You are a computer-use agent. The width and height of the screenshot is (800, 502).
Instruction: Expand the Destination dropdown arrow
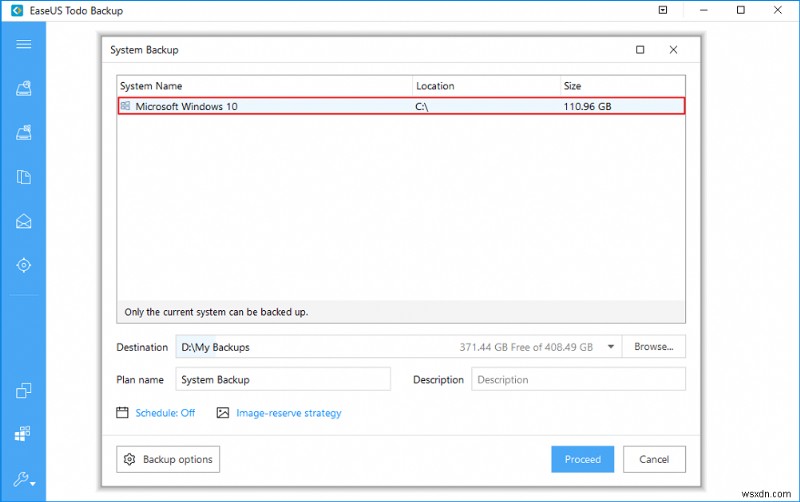(x=611, y=347)
